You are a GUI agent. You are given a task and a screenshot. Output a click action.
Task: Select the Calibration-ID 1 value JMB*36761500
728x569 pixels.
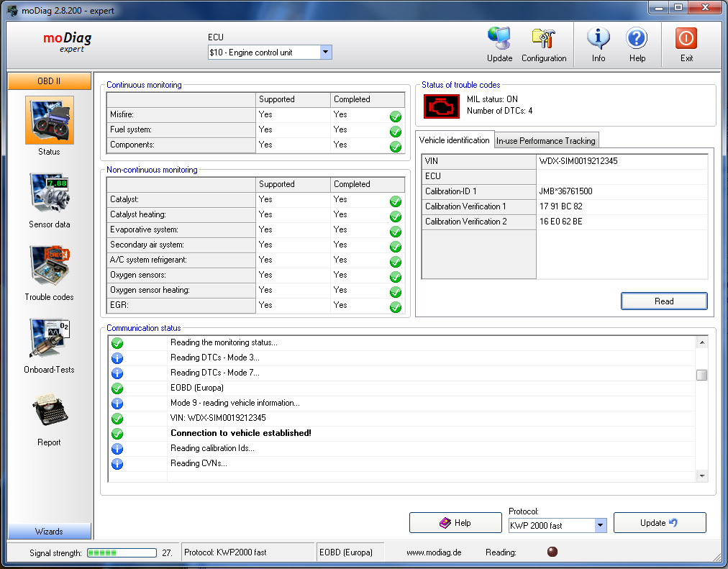click(x=622, y=191)
